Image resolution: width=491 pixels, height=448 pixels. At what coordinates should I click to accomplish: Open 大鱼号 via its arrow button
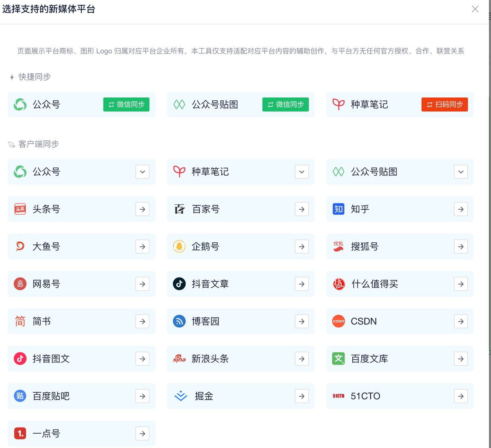point(142,247)
